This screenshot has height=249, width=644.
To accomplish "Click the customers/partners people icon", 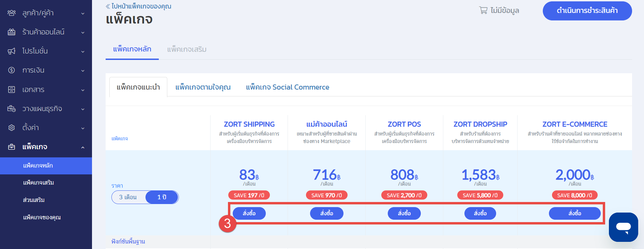I will (x=12, y=13).
